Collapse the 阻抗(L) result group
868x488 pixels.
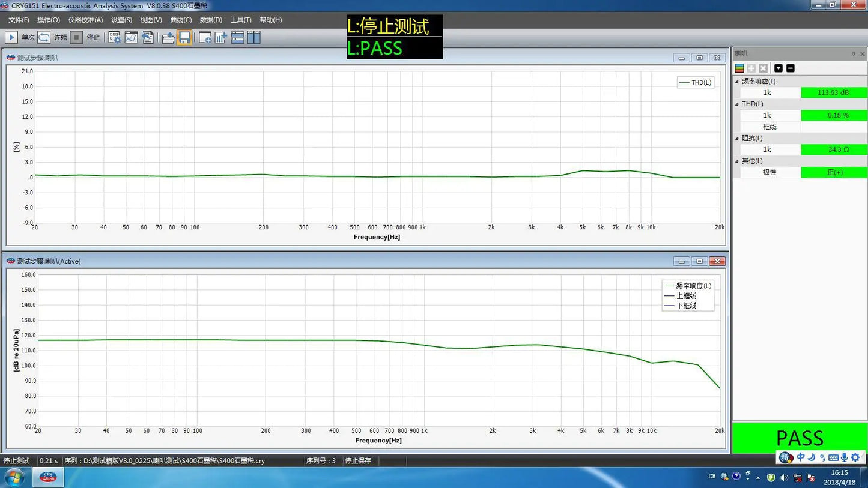738,138
